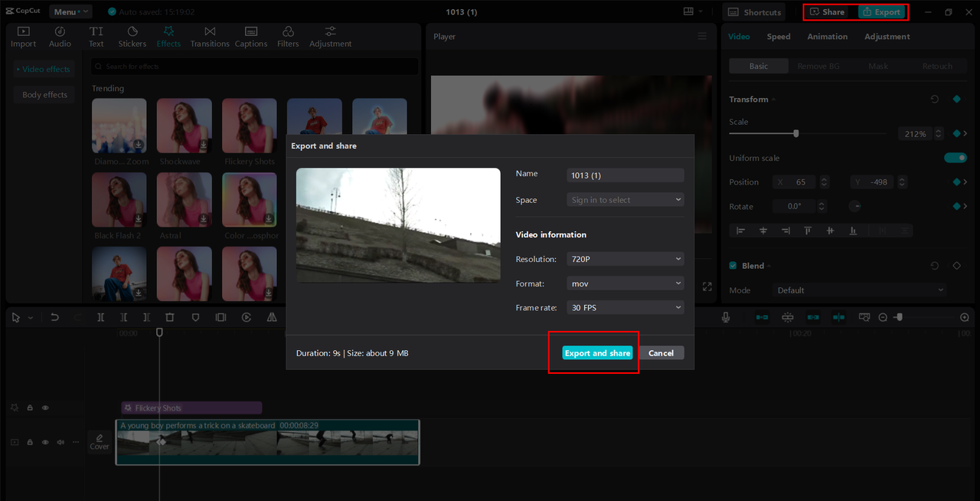Click the align left icon under Rotate
This screenshot has height=501, width=980.
tap(740, 231)
